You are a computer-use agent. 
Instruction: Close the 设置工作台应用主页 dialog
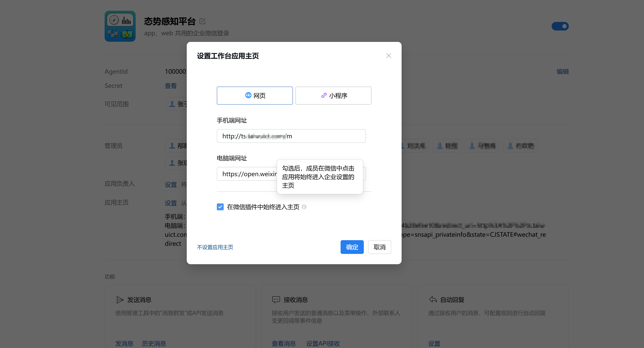[389, 55]
